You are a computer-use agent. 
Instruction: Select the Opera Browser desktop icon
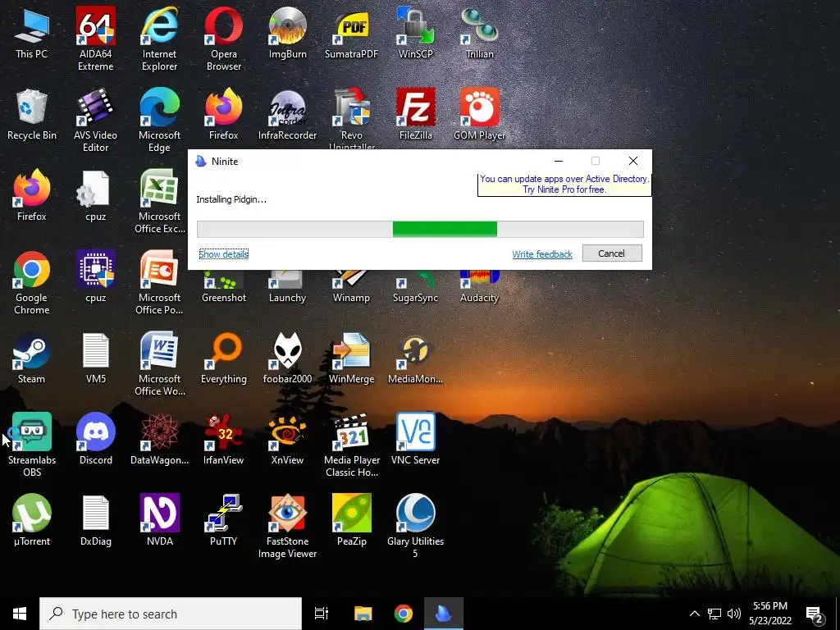(x=223, y=39)
